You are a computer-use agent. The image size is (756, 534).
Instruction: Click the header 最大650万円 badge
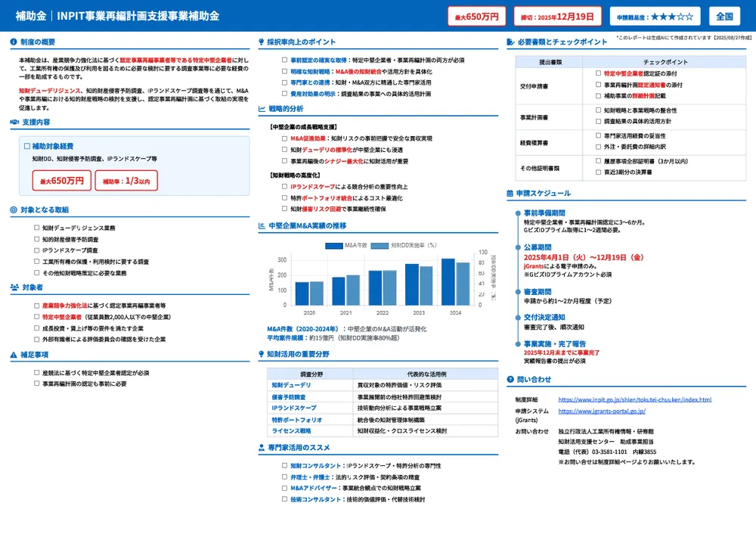click(476, 17)
